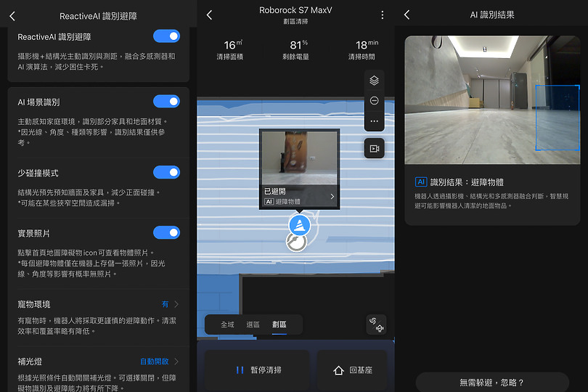Click the blue detection box in photo
Image resolution: width=588 pixels, height=392 pixels.
pos(558,118)
